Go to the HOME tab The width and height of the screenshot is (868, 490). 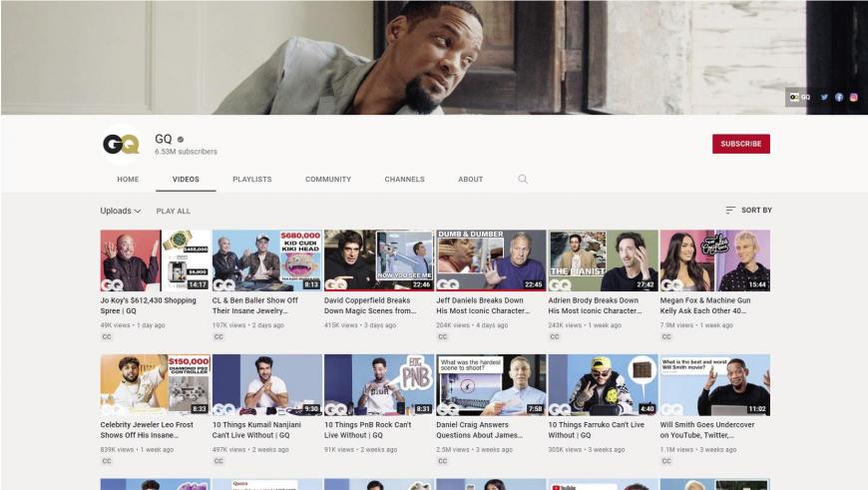pos(128,180)
